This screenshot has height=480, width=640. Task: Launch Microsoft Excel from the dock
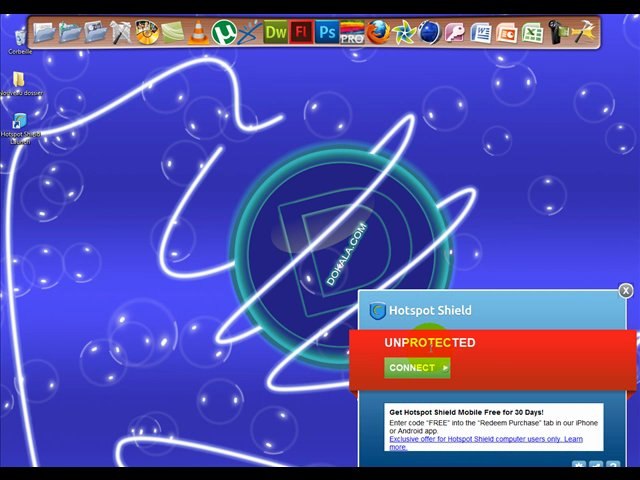532,32
